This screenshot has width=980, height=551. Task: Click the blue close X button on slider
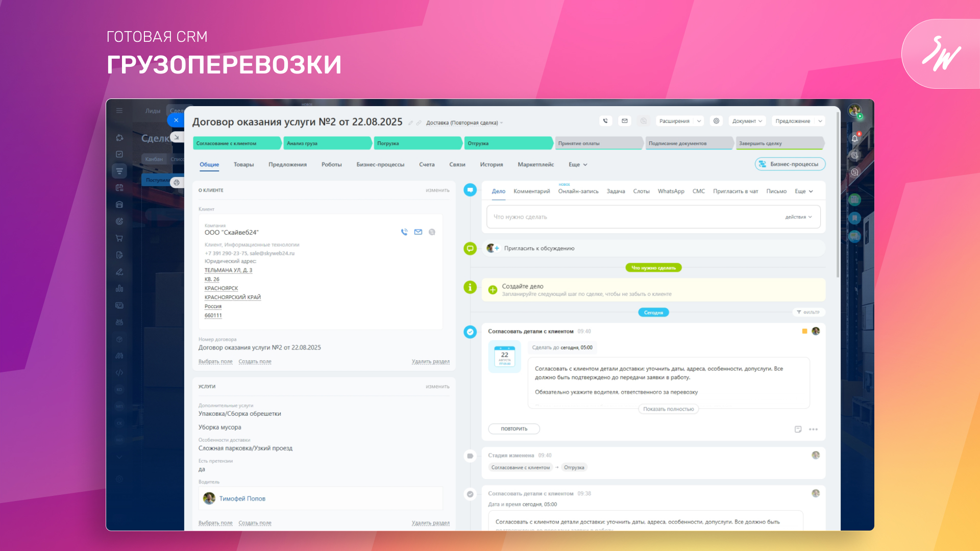(176, 120)
